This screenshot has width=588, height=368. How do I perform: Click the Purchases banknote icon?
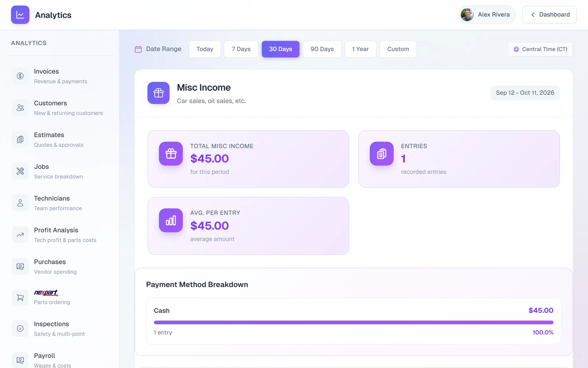(20, 266)
